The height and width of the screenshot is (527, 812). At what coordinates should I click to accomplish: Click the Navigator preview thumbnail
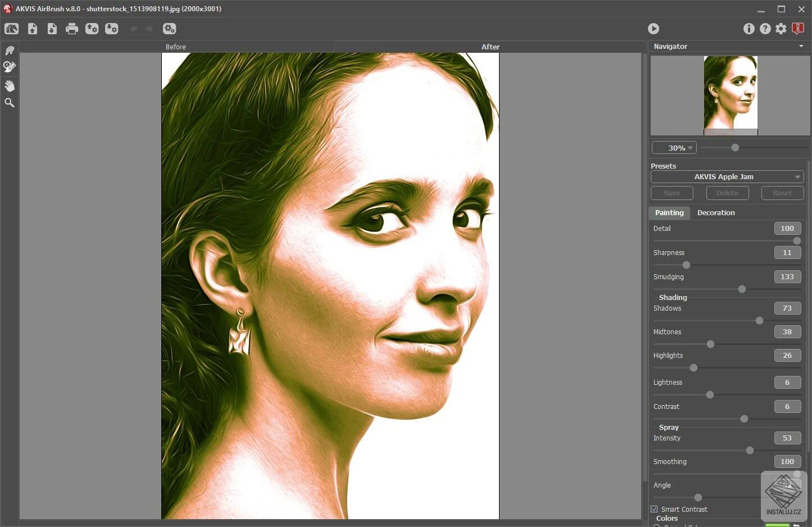point(731,93)
